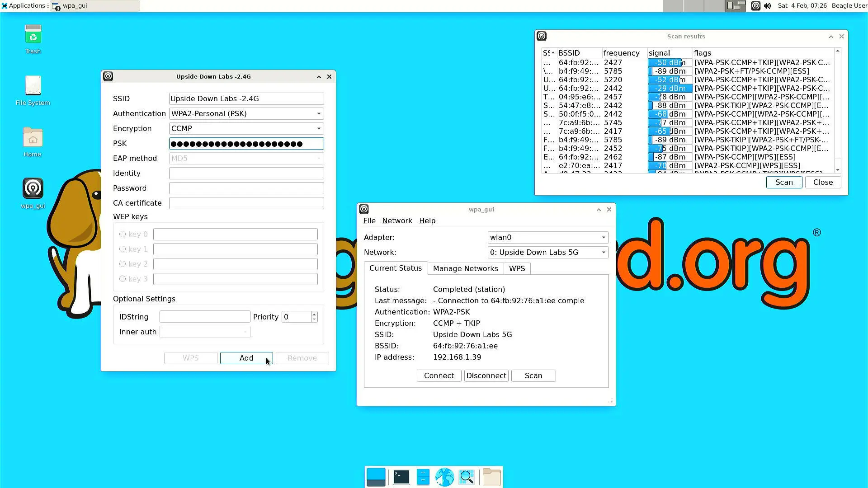Switch to the Manage Networks tab

click(465, 268)
